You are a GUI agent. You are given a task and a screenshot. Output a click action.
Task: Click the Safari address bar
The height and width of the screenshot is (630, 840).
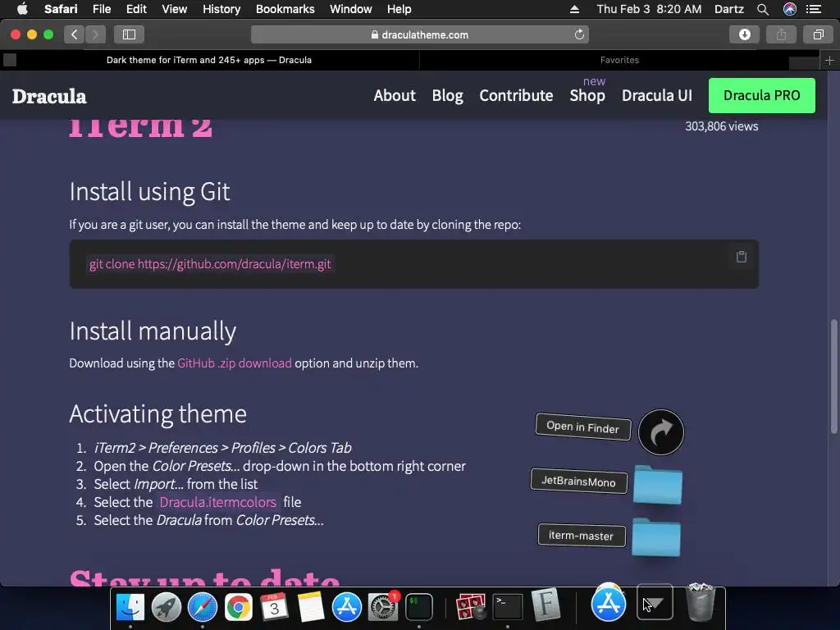(x=419, y=34)
